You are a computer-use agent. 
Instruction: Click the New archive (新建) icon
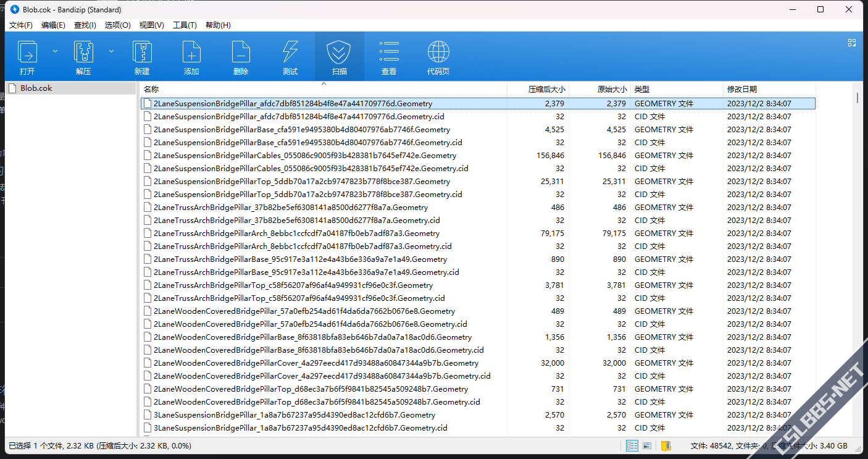[x=142, y=52]
